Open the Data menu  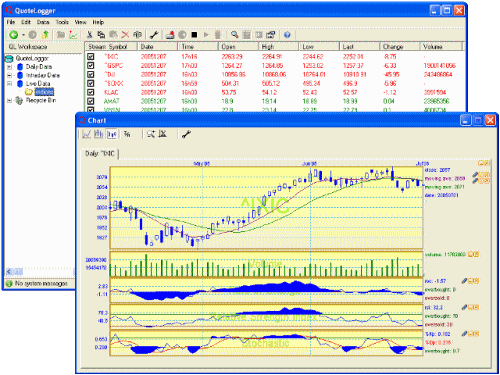click(x=43, y=22)
